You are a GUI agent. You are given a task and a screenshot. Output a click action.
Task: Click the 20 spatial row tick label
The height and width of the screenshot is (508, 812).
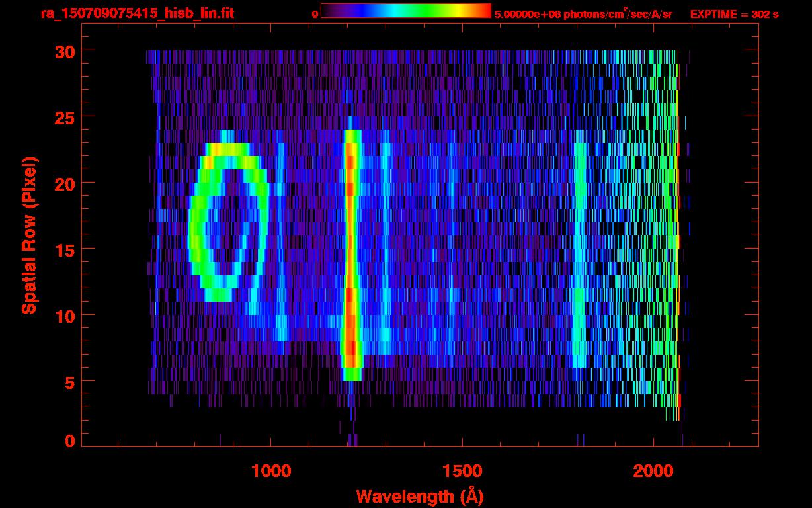coord(65,183)
